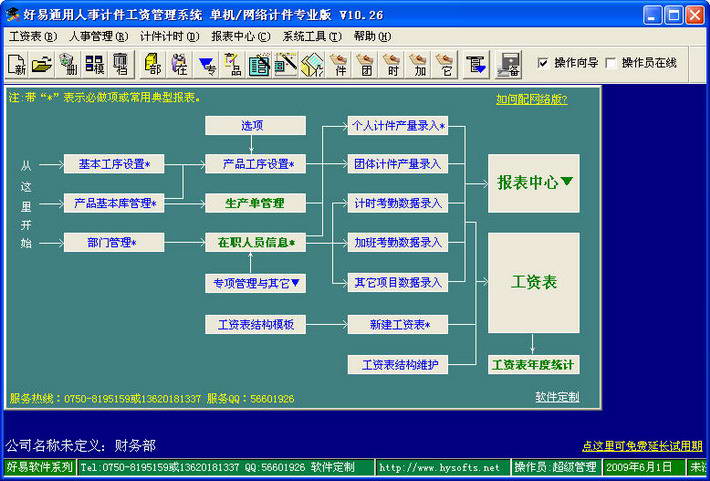
Task: Click the delete (删) toolbar icon
Action: pyautogui.click(x=68, y=64)
